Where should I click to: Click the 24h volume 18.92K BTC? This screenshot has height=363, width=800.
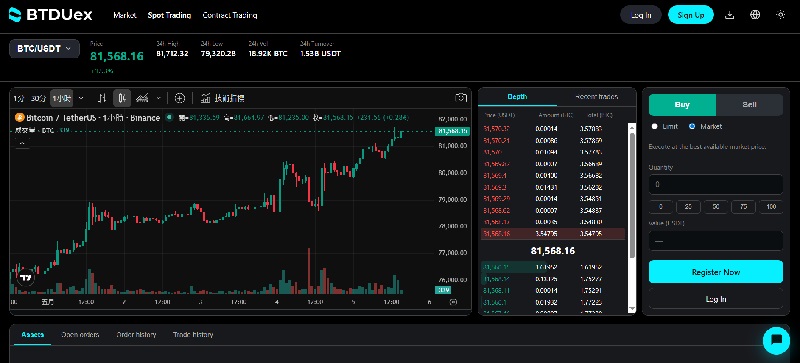[x=268, y=53]
